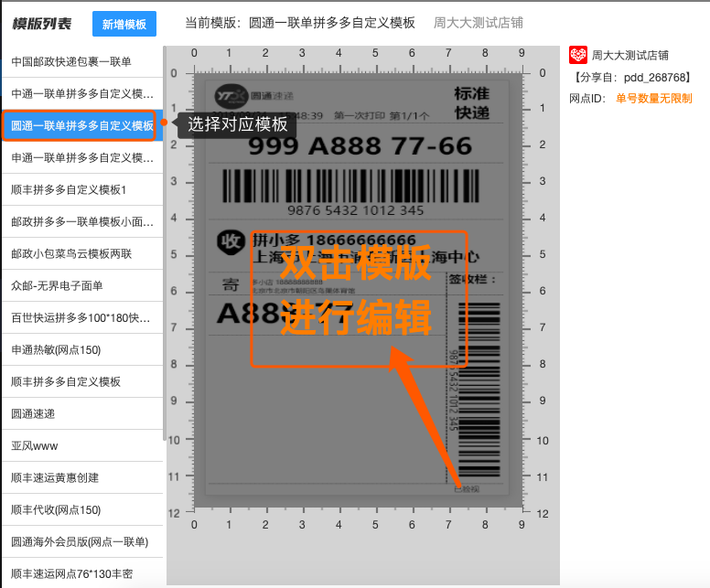Open 顺丰拼多多自定义模板1 template

point(69,189)
